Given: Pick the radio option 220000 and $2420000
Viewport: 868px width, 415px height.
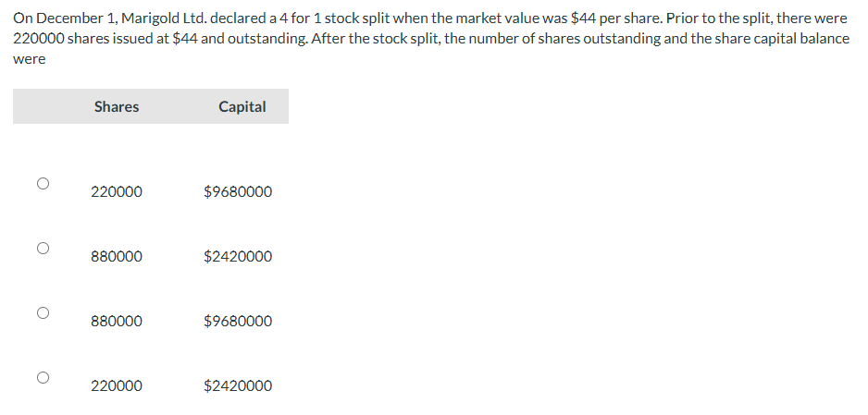Looking at the screenshot, I should (x=43, y=377).
